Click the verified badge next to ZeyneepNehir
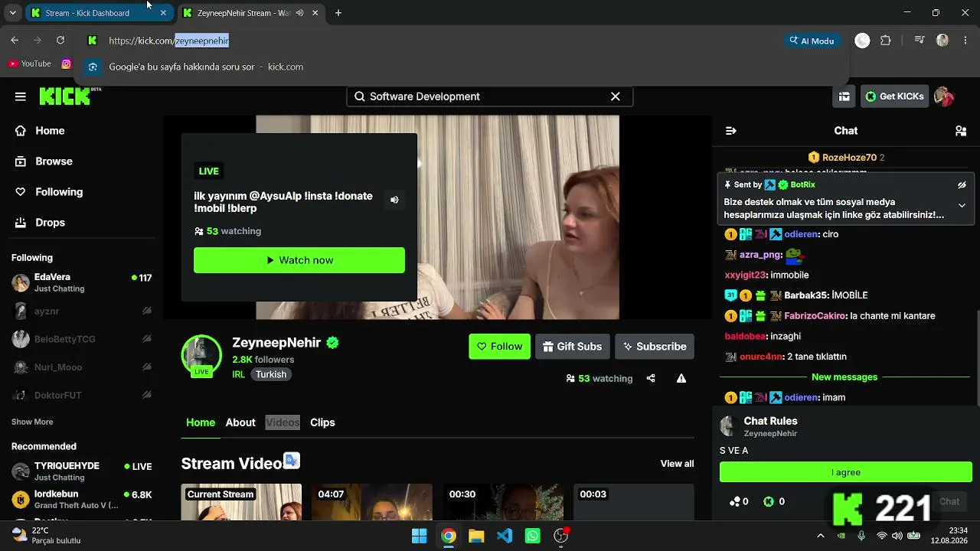980x551 pixels. click(333, 343)
